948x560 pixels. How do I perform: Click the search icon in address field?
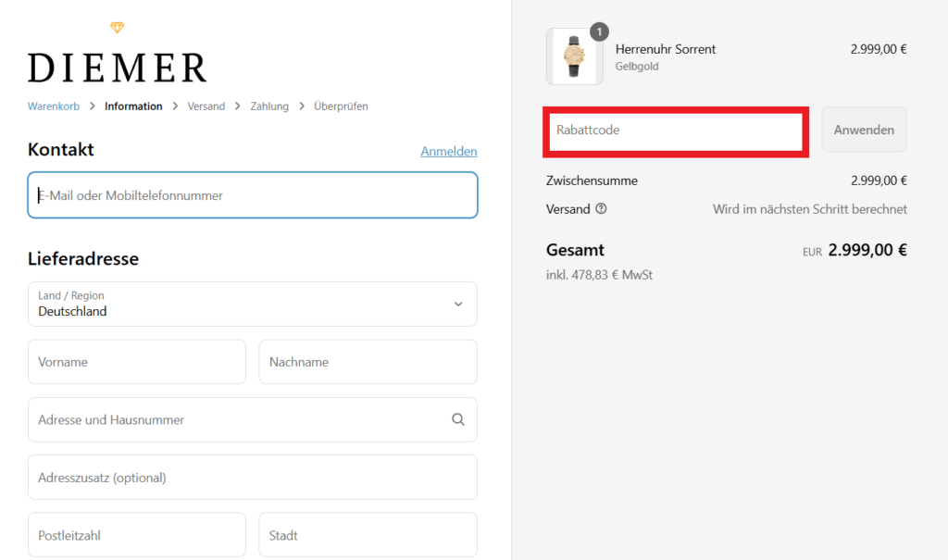point(457,419)
